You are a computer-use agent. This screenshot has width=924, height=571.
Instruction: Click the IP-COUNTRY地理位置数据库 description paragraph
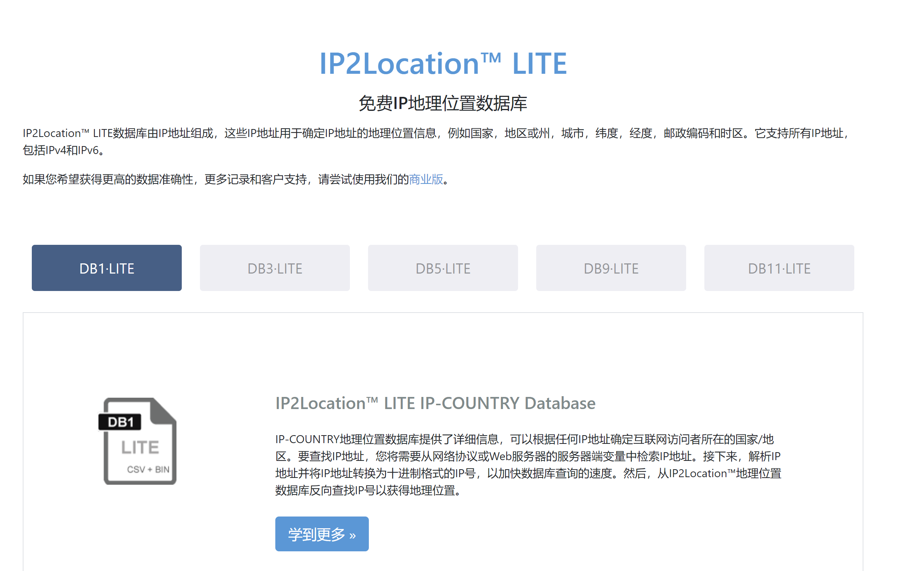[528, 465]
